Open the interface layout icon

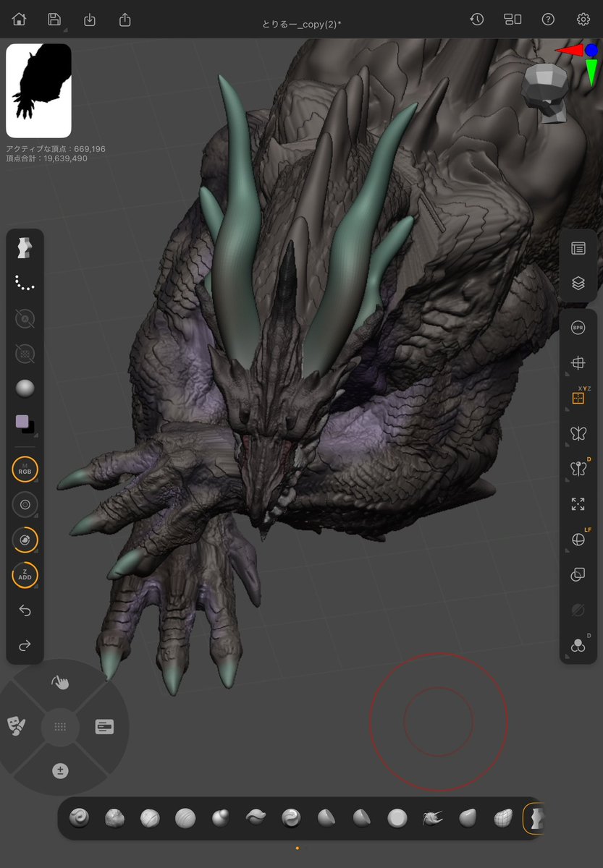(x=513, y=20)
